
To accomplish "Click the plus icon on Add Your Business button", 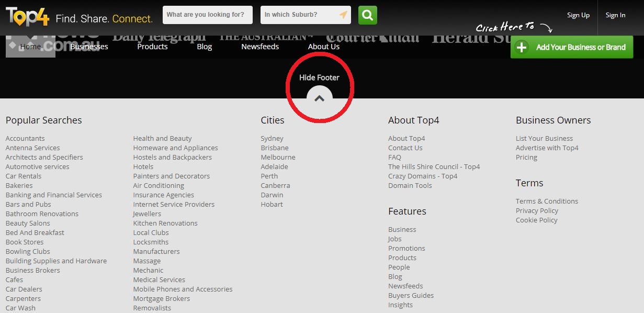I will pyautogui.click(x=522, y=48).
